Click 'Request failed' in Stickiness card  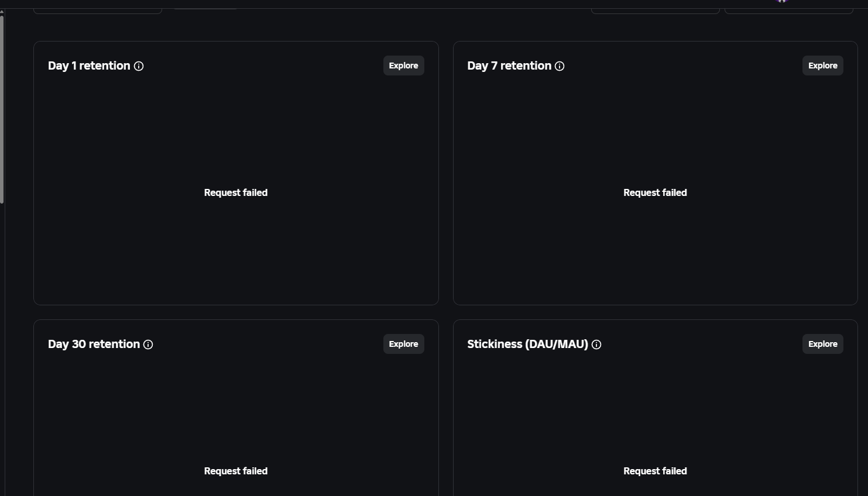(x=655, y=471)
